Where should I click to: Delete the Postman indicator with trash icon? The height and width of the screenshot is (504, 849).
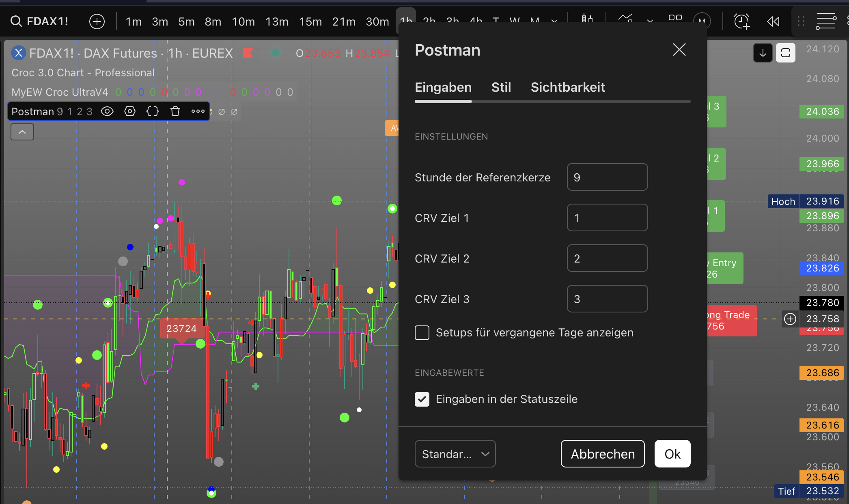(x=175, y=111)
